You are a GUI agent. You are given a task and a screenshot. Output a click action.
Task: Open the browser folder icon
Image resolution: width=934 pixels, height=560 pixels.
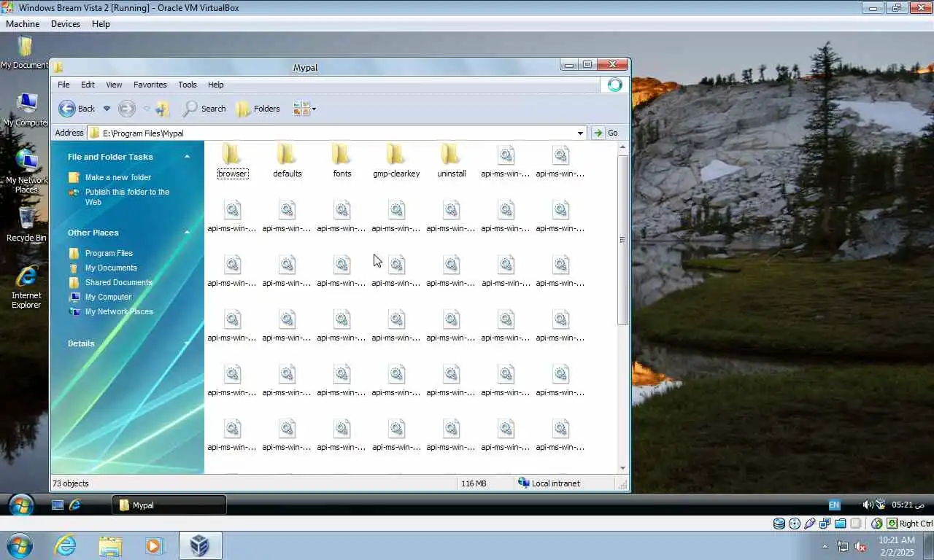(x=232, y=154)
